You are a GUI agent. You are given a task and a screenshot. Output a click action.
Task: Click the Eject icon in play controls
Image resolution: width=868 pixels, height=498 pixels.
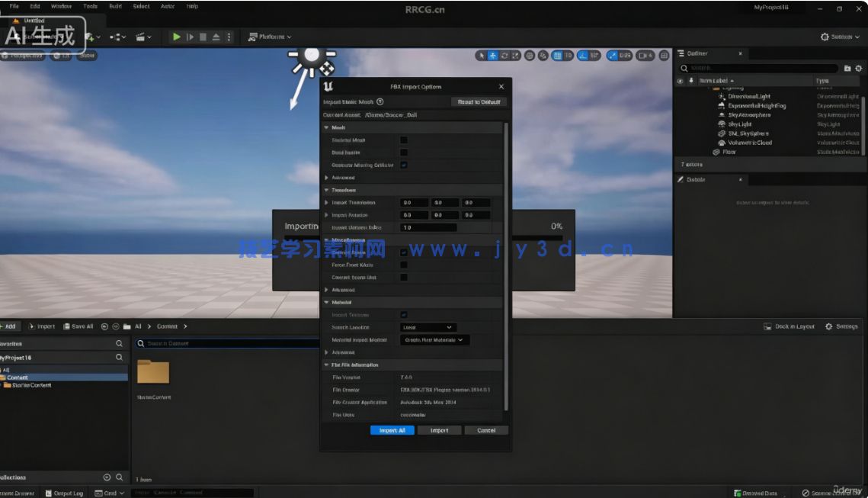coord(216,37)
